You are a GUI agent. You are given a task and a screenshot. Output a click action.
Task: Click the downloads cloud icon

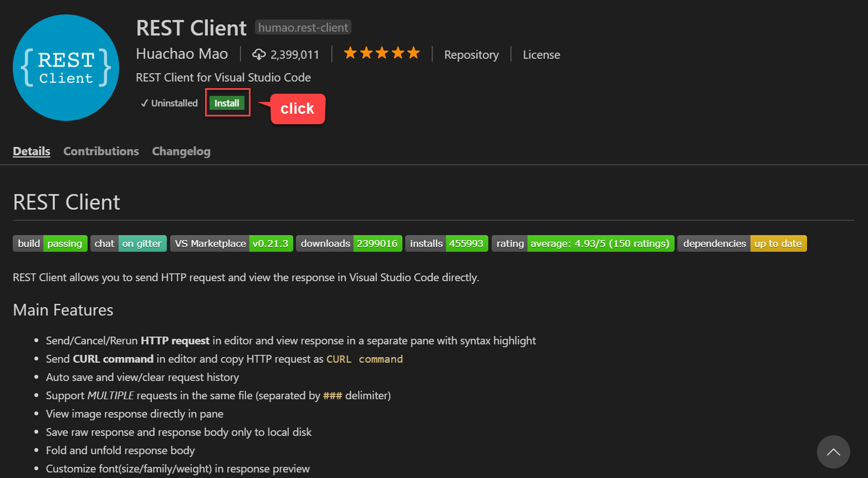click(259, 54)
